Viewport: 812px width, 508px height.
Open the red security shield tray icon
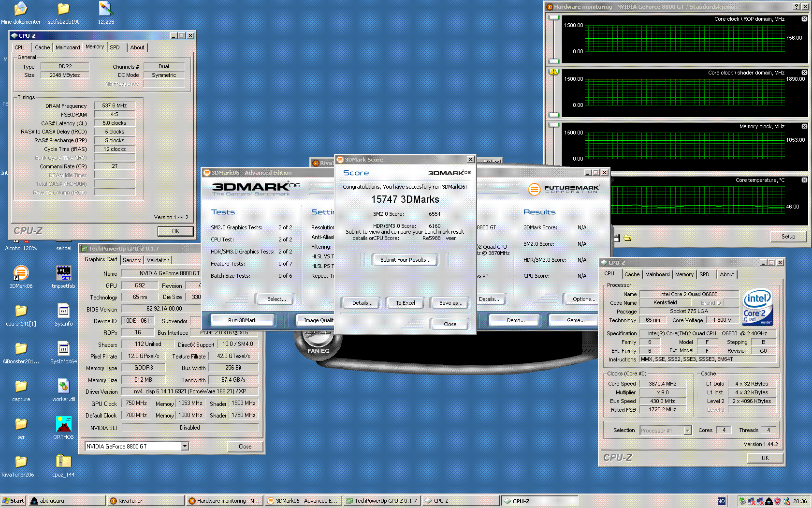[777, 501]
